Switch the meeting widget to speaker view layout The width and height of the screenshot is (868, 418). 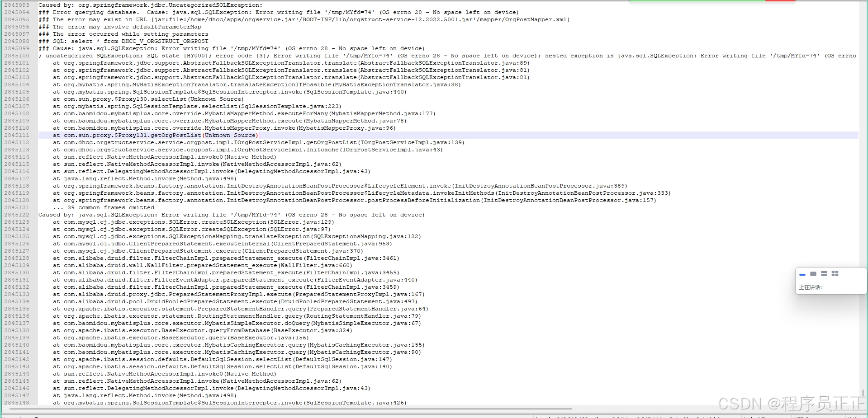coord(813,274)
